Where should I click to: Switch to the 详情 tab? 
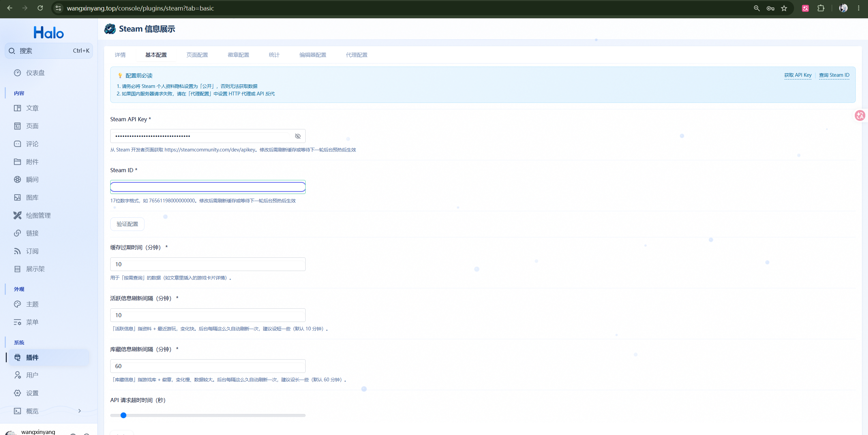(120, 55)
